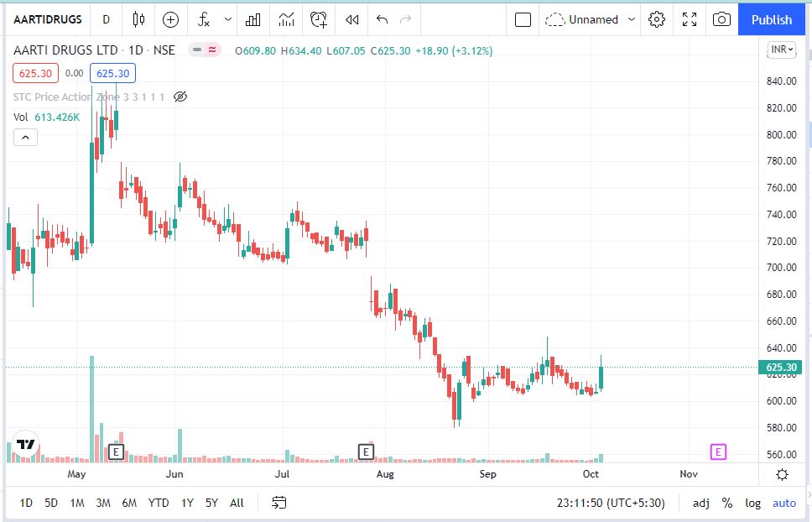812x522 pixels.
Task: Toggle visibility of STC Price Action Zone indicator
Action: pyautogui.click(x=180, y=97)
